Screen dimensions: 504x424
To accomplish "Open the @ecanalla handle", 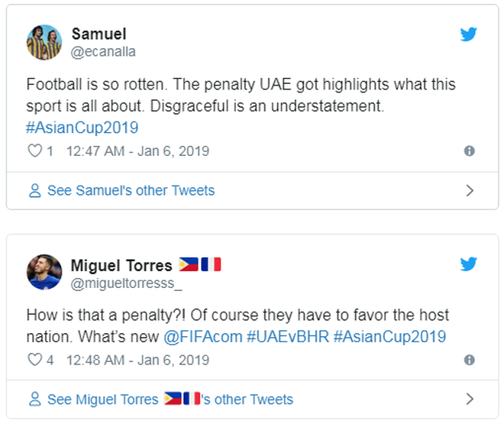I will pyautogui.click(x=103, y=52).
